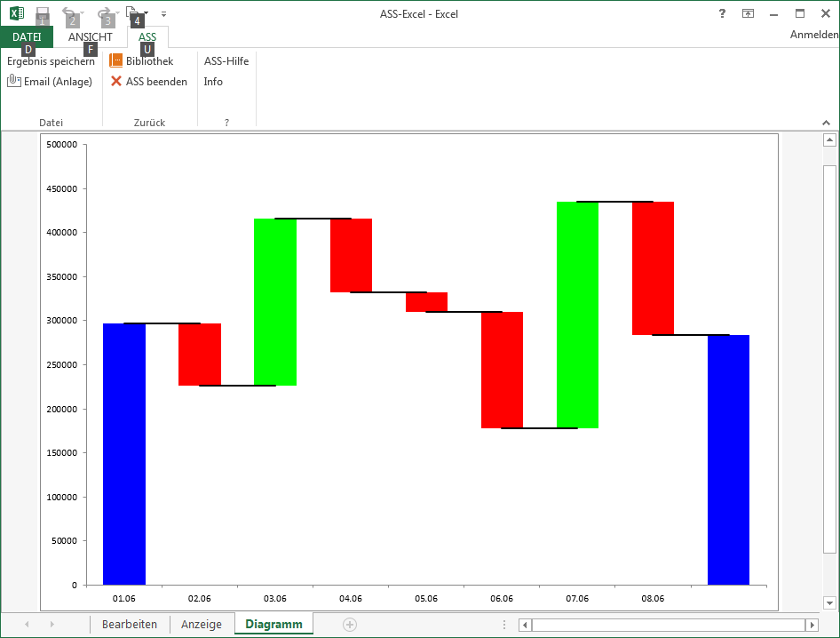Switch to the ANSICHT ribbon tab
Screen dimensions: 840x638
pyautogui.click(x=91, y=37)
